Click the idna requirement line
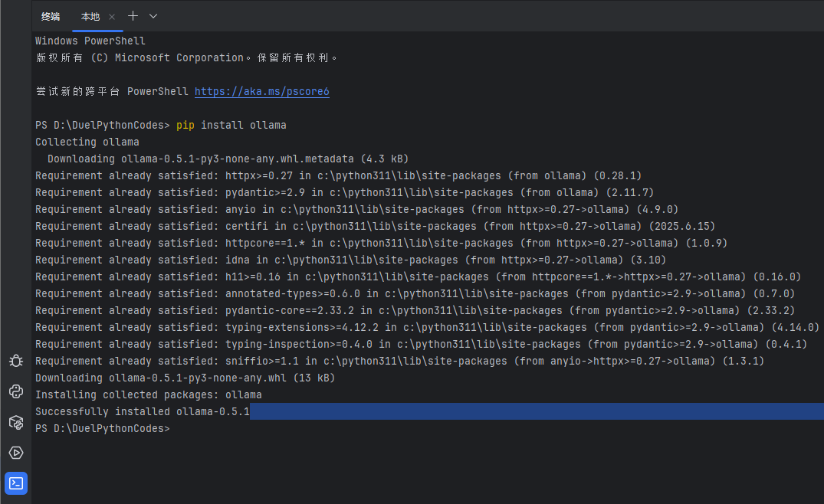Image resolution: width=824 pixels, height=504 pixels. pos(350,260)
